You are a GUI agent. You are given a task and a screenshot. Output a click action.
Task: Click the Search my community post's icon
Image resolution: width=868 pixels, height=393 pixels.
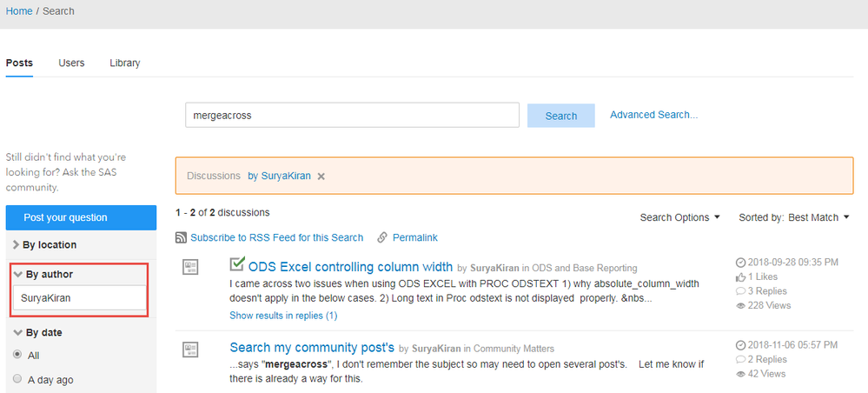pos(191,349)
